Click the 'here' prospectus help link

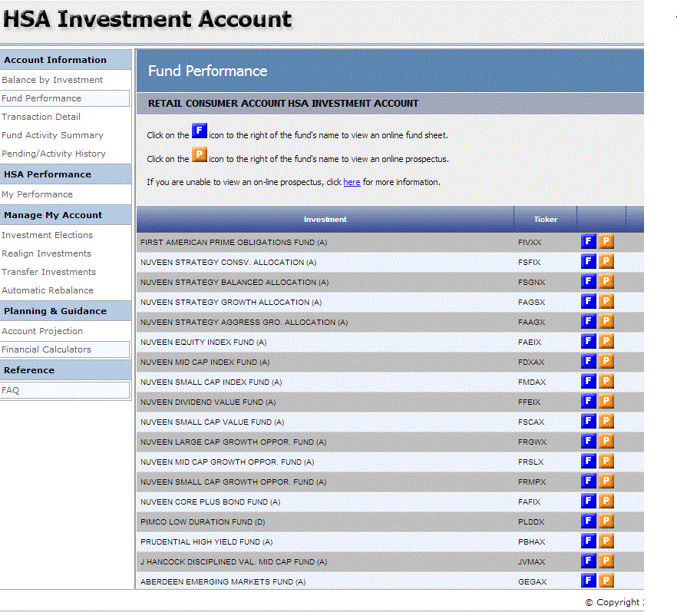352,182
